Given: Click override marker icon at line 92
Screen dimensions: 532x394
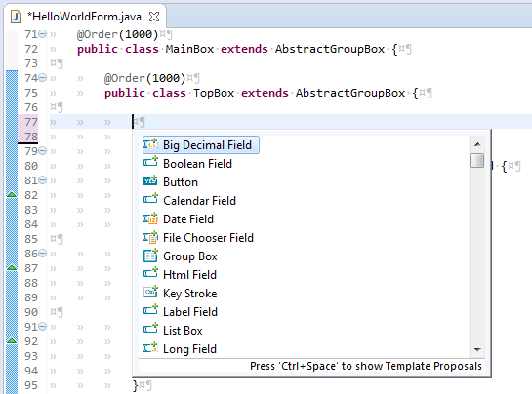Looking at the screenshot, I should [x=12, y=340].
